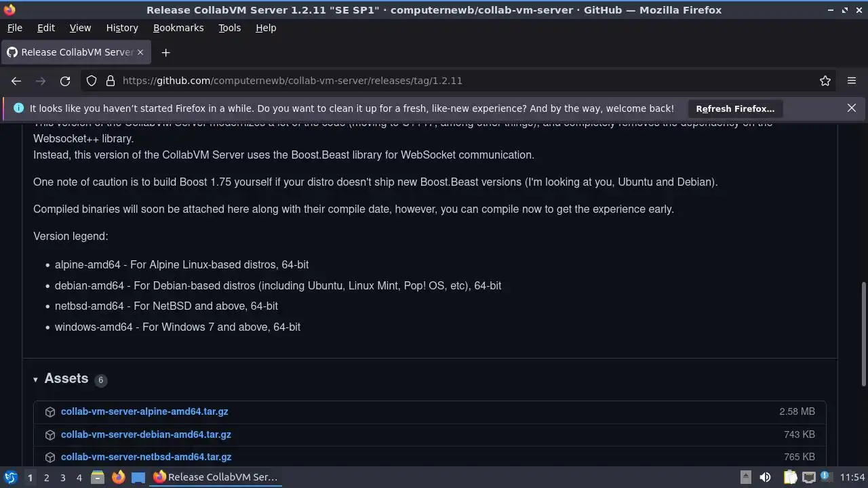Open a new tab
The image size is (868, 488).
point(165,52)
